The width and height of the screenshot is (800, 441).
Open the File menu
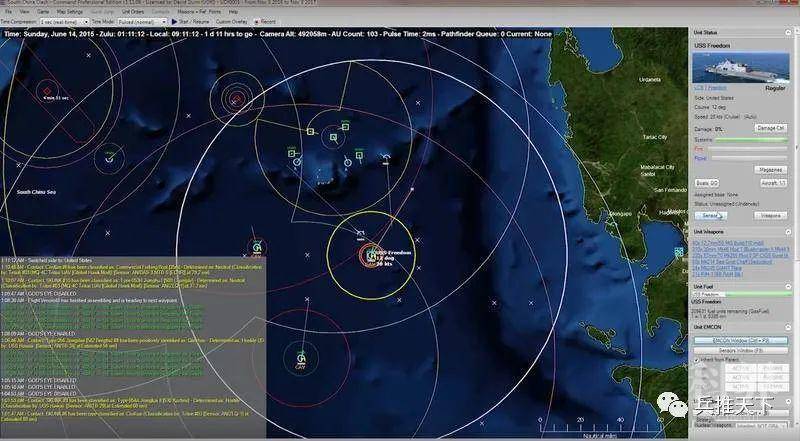point(8,11)
